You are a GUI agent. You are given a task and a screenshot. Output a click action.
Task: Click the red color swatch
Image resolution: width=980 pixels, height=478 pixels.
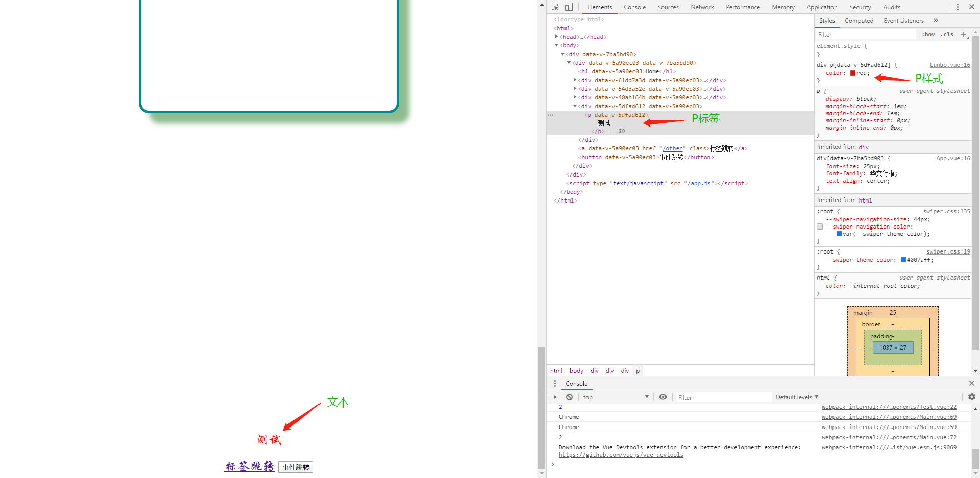853,73
